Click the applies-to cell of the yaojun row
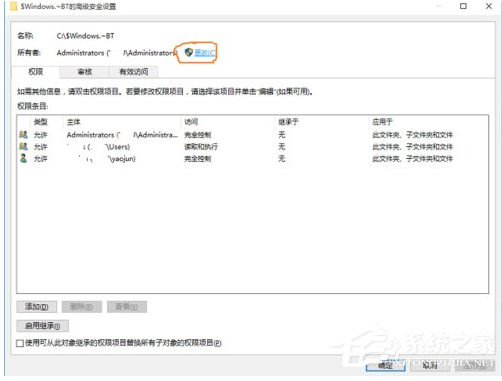 [412, 159]
